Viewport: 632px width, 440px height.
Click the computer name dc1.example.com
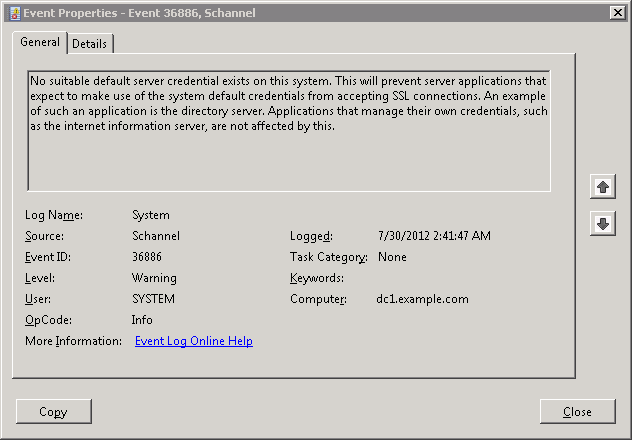tap(422, 299)
